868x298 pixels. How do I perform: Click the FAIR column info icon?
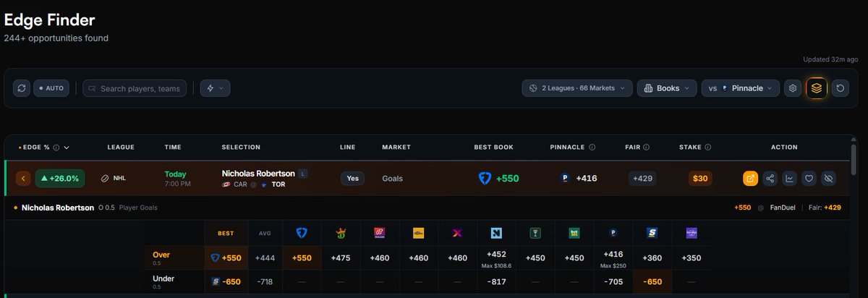click(646, 148)
